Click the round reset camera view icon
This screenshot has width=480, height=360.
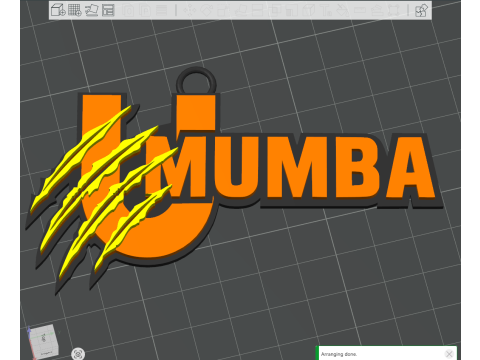78,354
